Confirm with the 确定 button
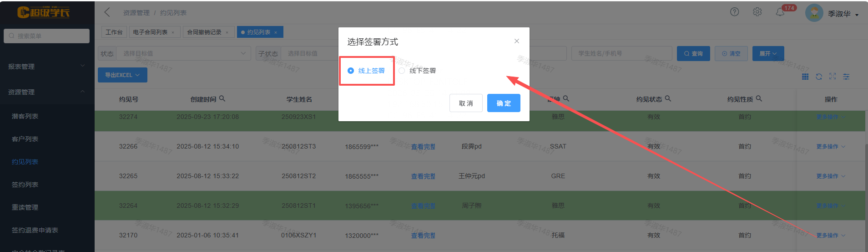The width and height of the screenshot is (868, 252). click(504, 103)
